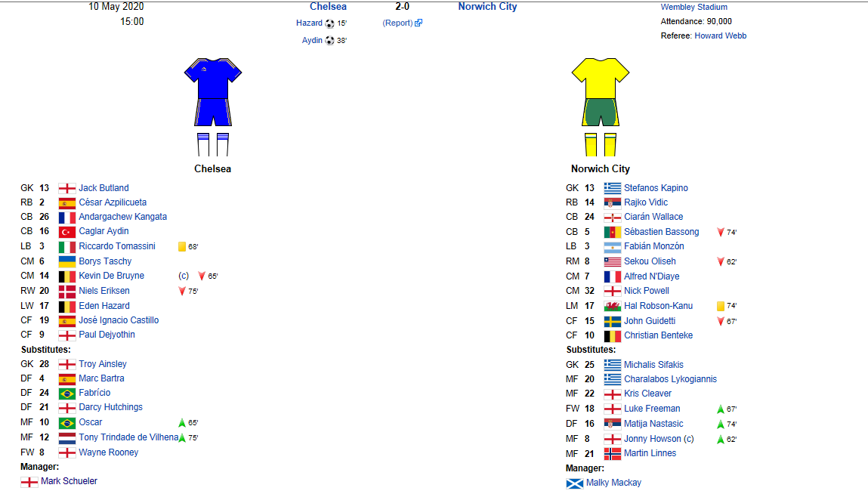Click the green substitution arrow beside Oscar
868x494 pixels.
pyautogui.click(x=181, y=422)
